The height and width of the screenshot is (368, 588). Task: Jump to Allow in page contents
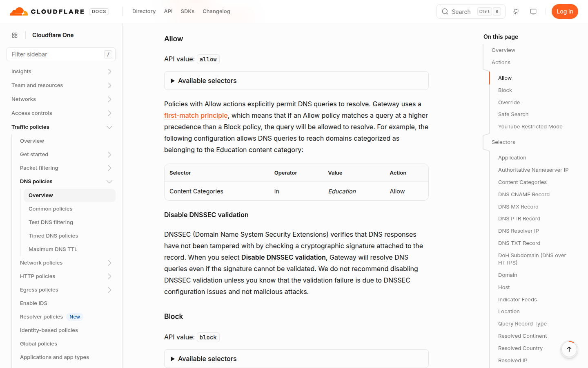(505, 78)
